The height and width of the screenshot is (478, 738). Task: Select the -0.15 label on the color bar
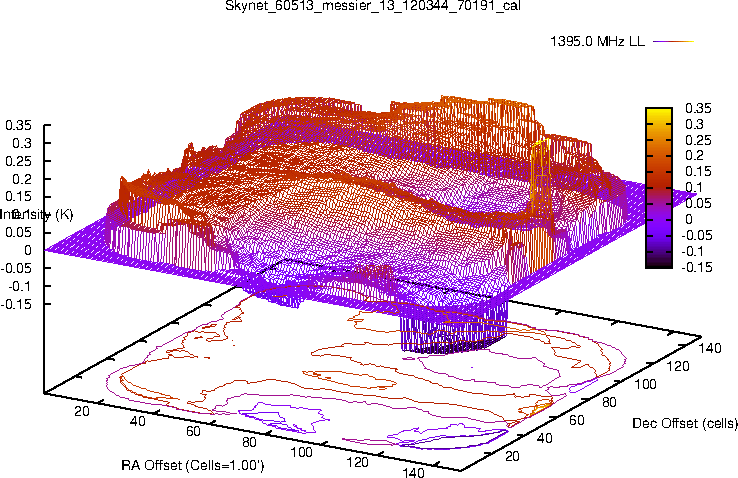[x=697, y=267]
